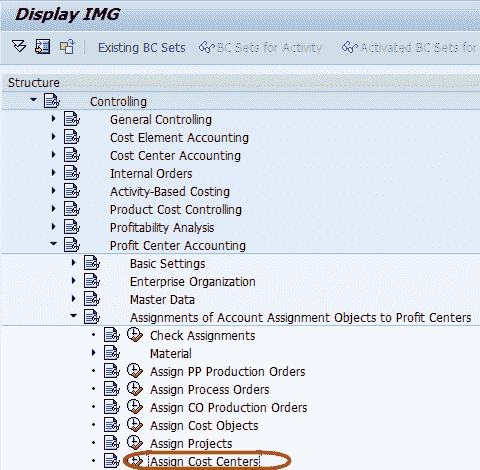Expand General Controlling node
Image resolution: width=480 pixels, height=470 pixels.
point(53,118)
